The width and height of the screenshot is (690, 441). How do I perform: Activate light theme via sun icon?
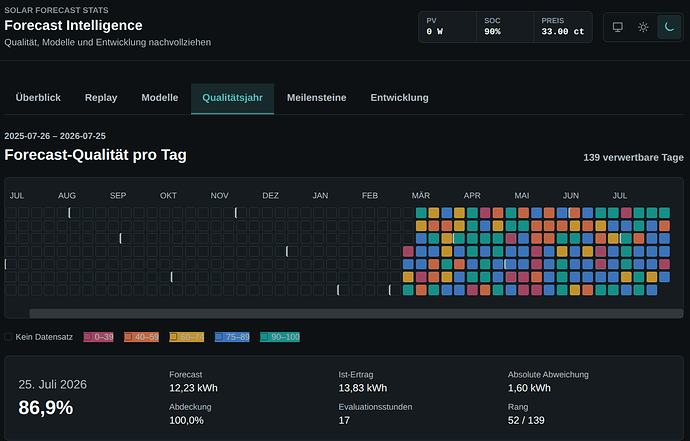[643, 27]
